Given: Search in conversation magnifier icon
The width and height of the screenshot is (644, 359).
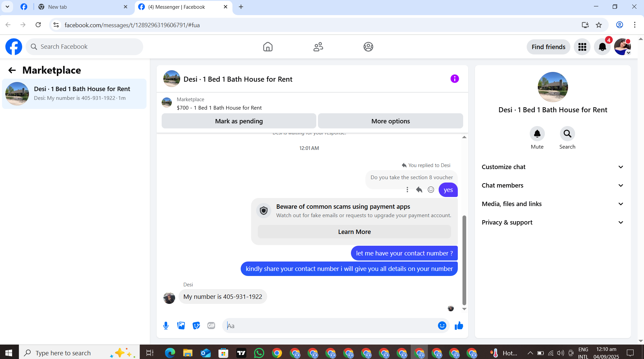Looking at the screenshot, I should (567, 134).
